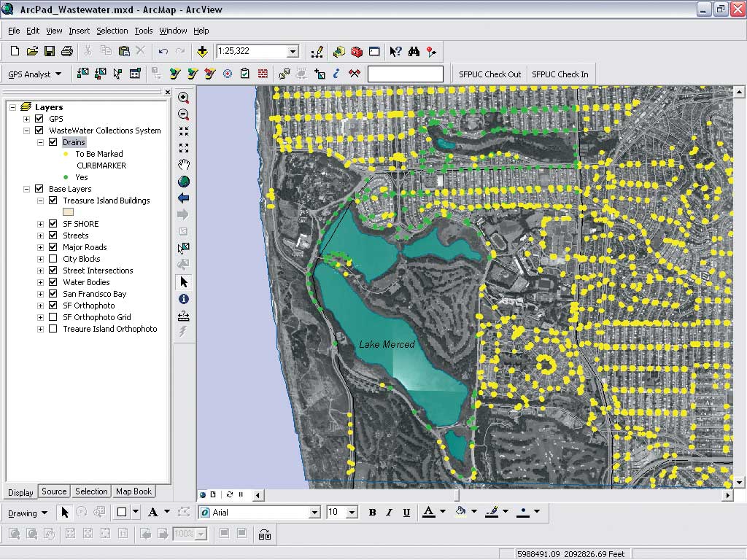The image size is (747, 560).
Task: Select the Zoom In tool
Action: pyautogui.click(x=183, y=98)
